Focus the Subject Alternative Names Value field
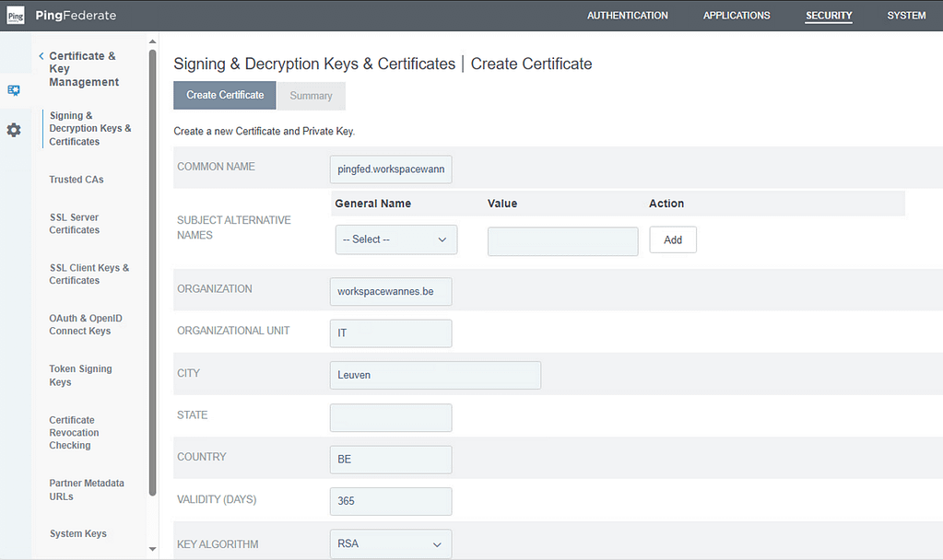The height and width of the screenshot is (560, 943). (x=563, y=241)
